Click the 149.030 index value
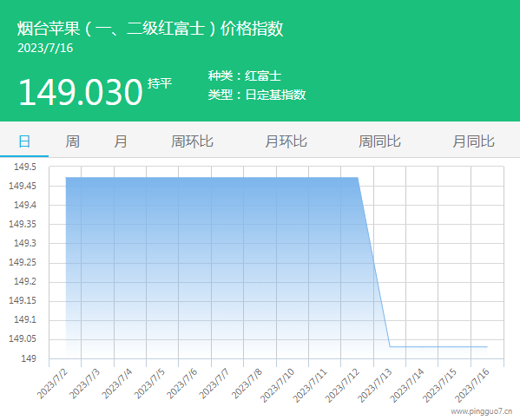520x420 pixels. pyautogui.click(x=81, y=92)
